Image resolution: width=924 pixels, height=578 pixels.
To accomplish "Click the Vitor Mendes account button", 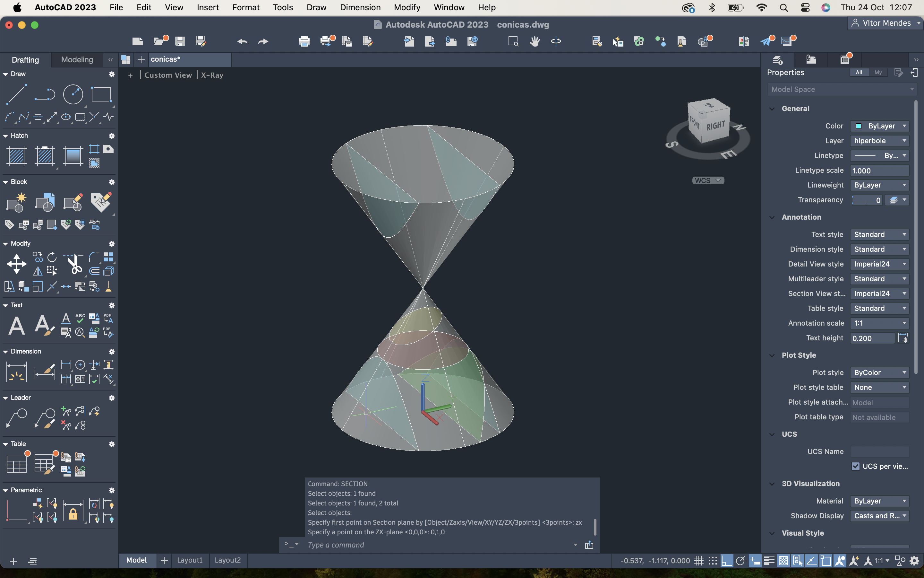I will pyautogui.click(x=886, y=23).
